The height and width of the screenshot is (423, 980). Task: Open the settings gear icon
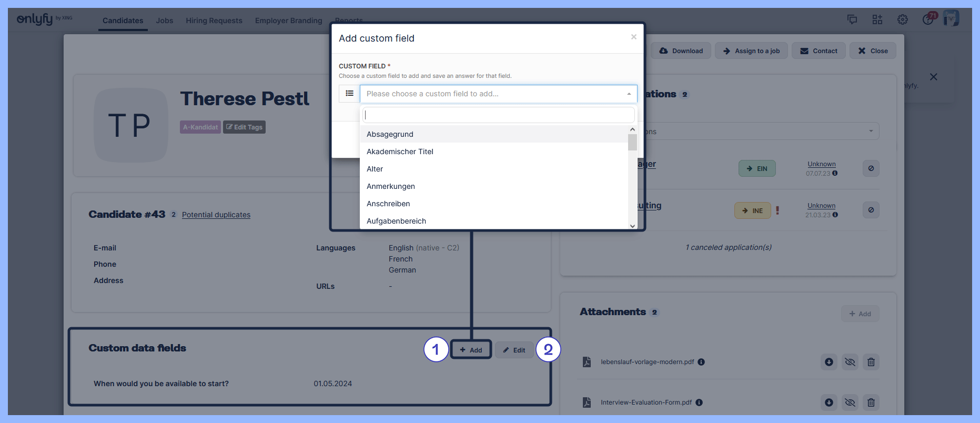click(x=903, y=19)
